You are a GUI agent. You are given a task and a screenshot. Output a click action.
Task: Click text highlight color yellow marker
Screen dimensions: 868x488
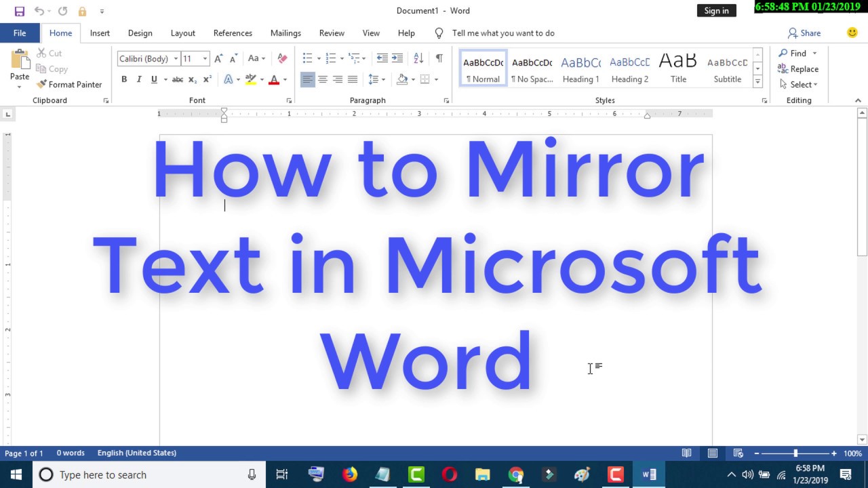point(251,80)
